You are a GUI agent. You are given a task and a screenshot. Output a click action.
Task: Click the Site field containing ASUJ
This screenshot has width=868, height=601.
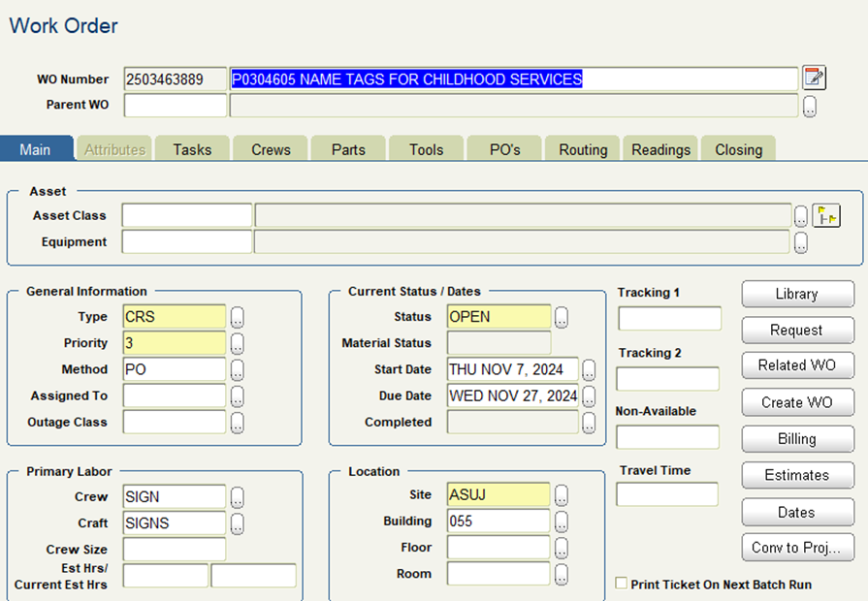[x=498, y=494]
